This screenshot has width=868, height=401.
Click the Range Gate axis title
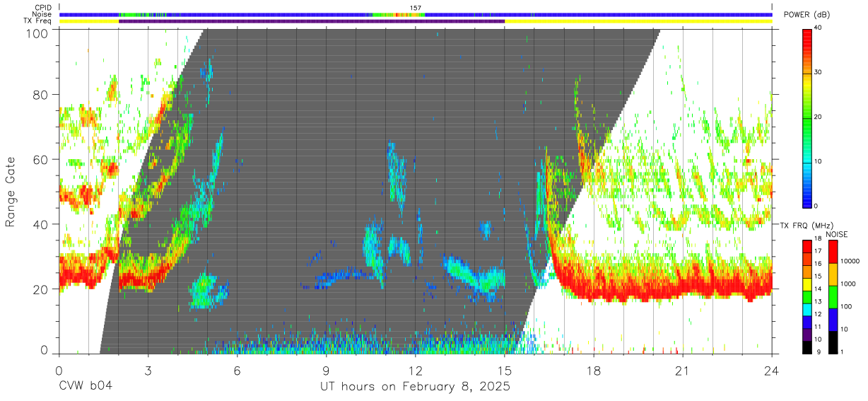tap(11, 193)
